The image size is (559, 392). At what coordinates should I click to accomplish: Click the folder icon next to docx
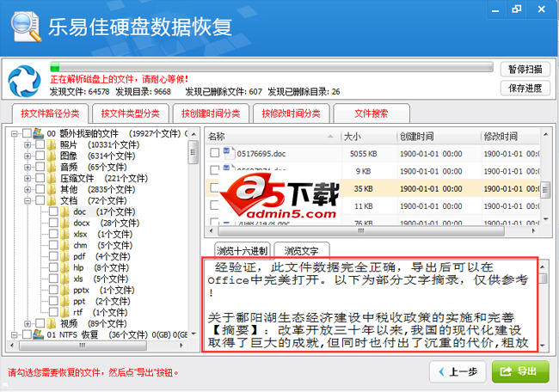(64, 223)
